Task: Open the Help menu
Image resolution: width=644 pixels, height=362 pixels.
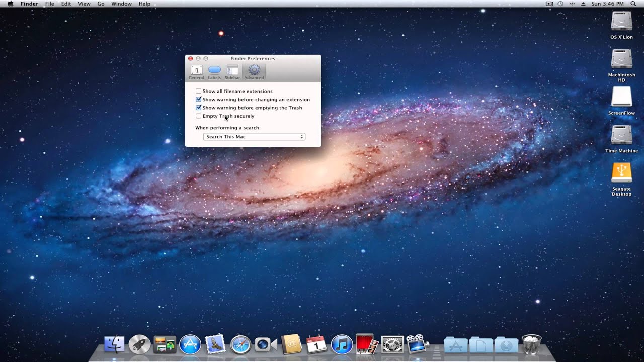Action: click(144, 4)
